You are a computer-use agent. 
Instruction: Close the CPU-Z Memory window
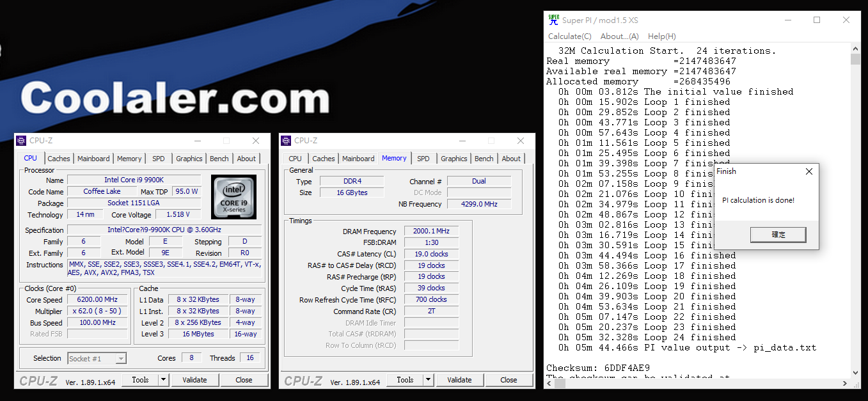point(521,141)
